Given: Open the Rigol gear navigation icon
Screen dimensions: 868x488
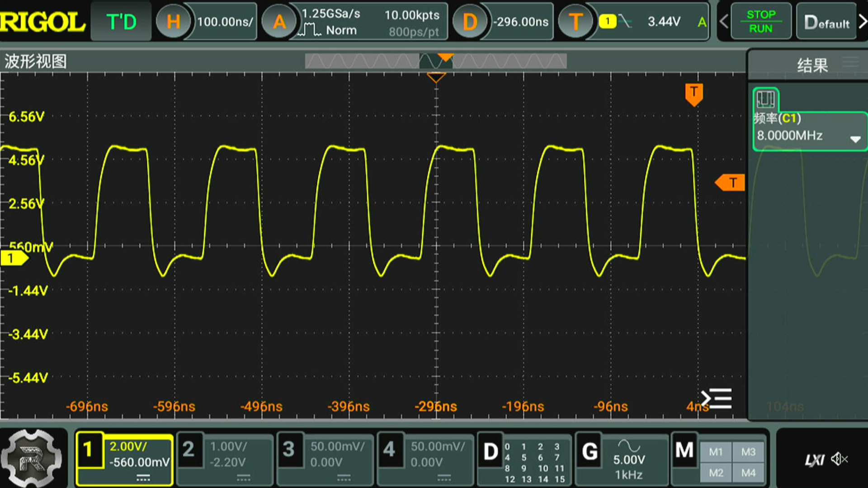Looking at the screenshot, I should (31, 459).
